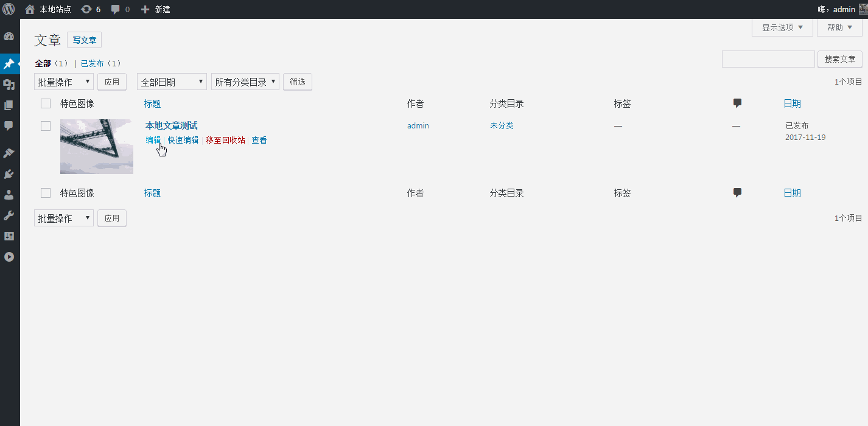Switch to the 已发布 filter

pyautogui.click(x=93, y=63)
